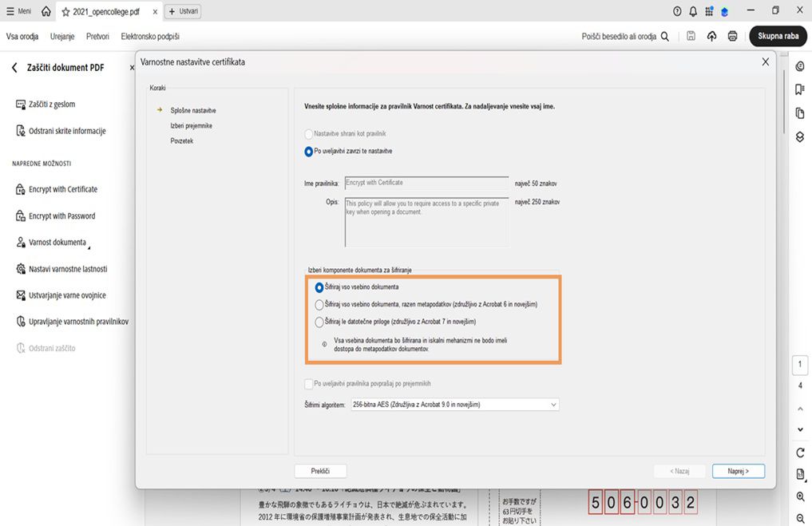Close the Zaščiti dokument PDF panel
Screen dimensions: 812x526
click(132, 67)
